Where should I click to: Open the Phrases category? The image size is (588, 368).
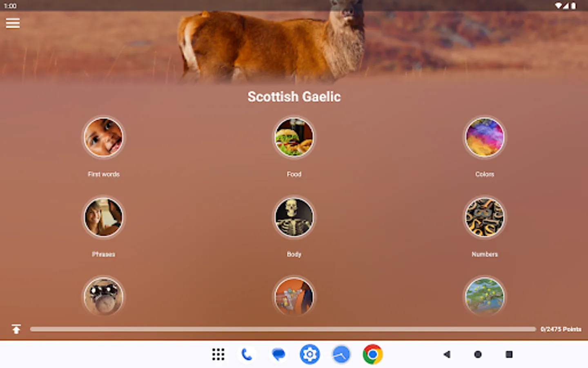click(x=104, y=218)
